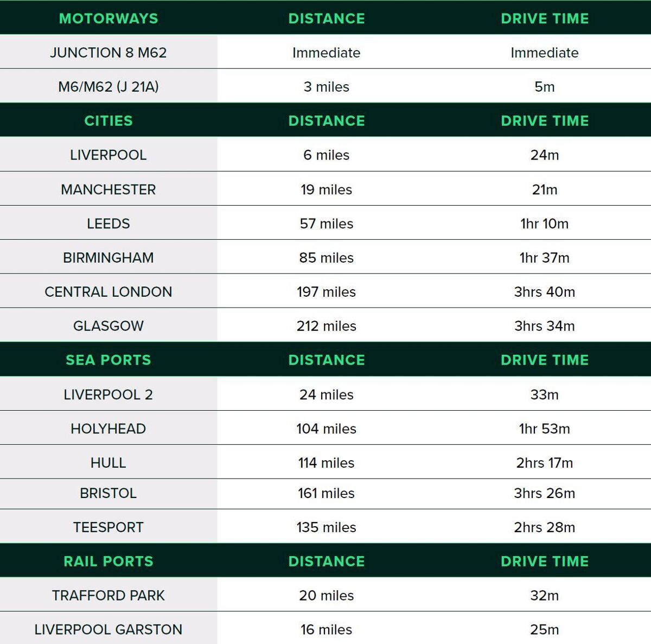This screenshot has height=644, width=651.
Task: Click the CITIES section header
Action: click(x=108, y=120)
